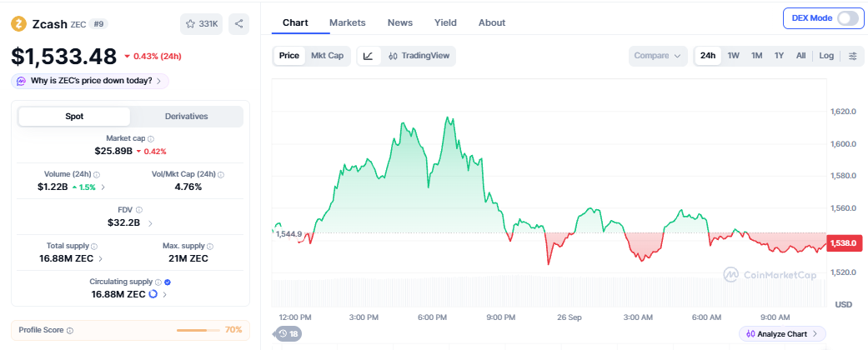Toggle Log scale on chart

pyautogui.click(x=826, y=56)
